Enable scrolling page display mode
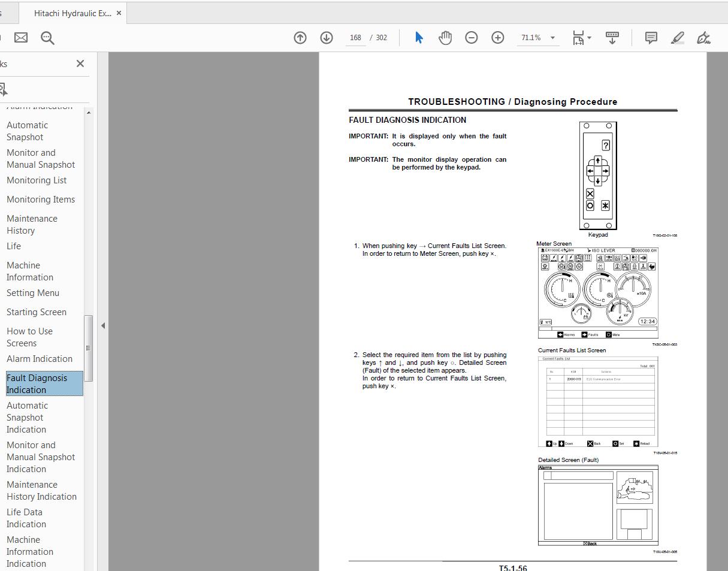728x571 pixels. pos(612,37)
